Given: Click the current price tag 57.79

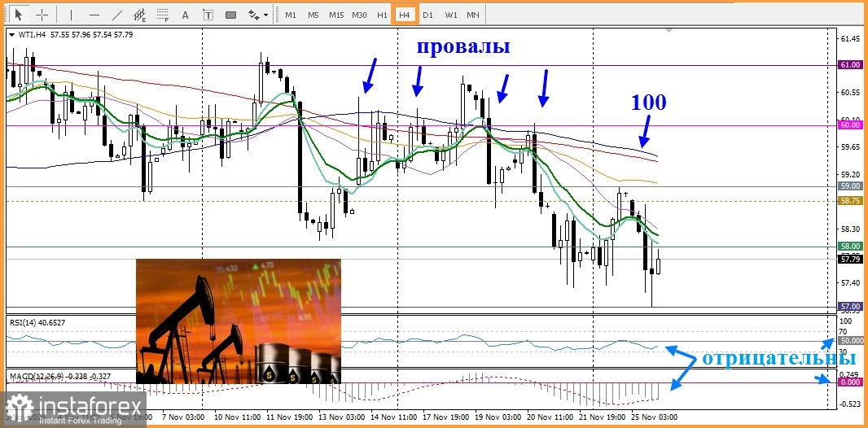Looking at the screenshot, I should (x=851, y=258).
